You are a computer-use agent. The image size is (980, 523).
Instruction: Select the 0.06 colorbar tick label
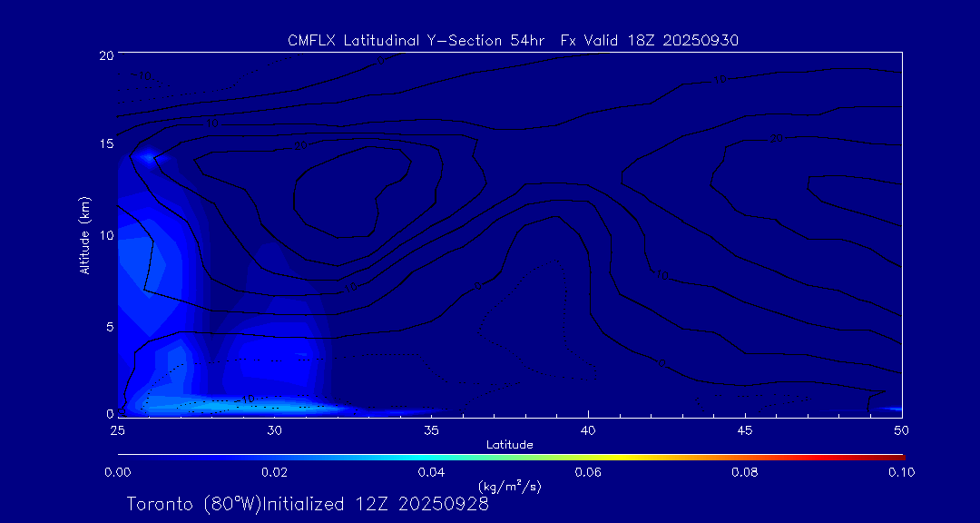tap(588, 472)
